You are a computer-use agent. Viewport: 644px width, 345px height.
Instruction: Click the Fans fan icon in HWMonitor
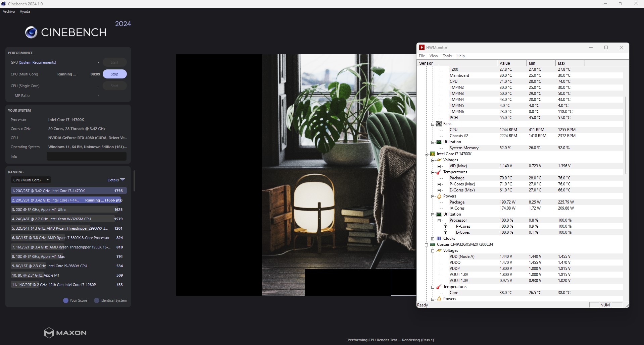point(439,124)
